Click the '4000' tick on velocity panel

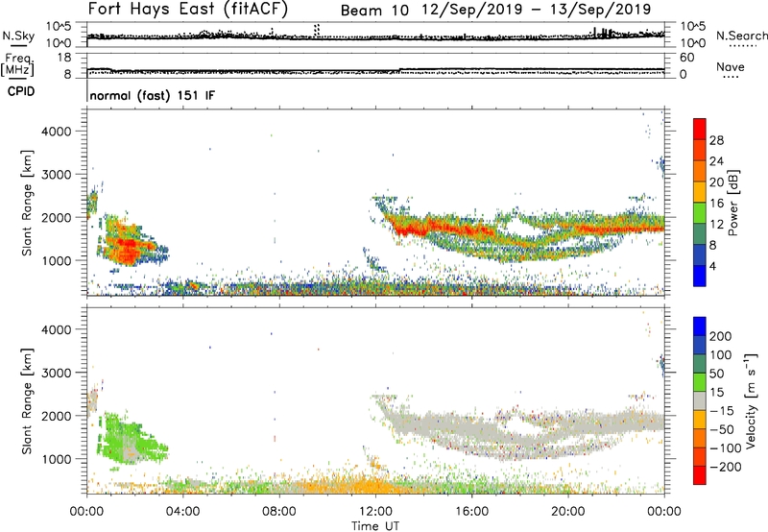pos(56,329)
